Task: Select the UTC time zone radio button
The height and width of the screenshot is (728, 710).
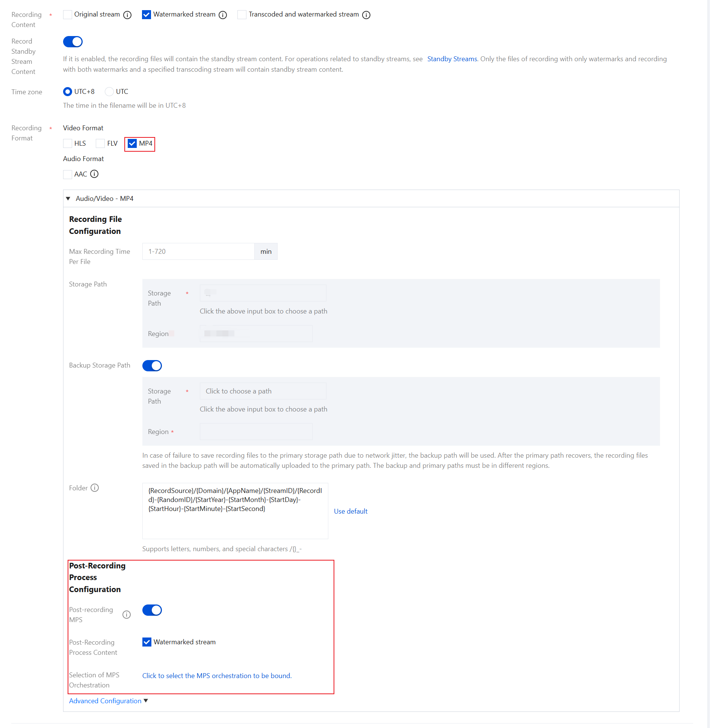Action: coord(109,92)
